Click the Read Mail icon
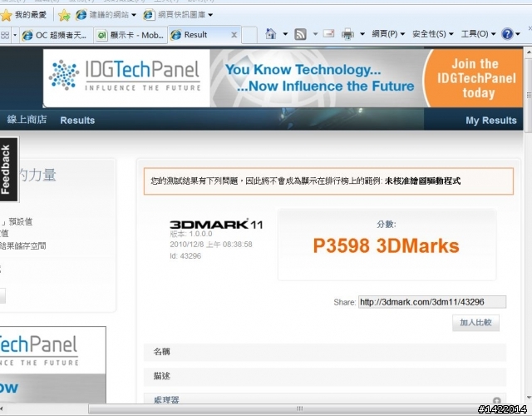 [x=329, y=33]
